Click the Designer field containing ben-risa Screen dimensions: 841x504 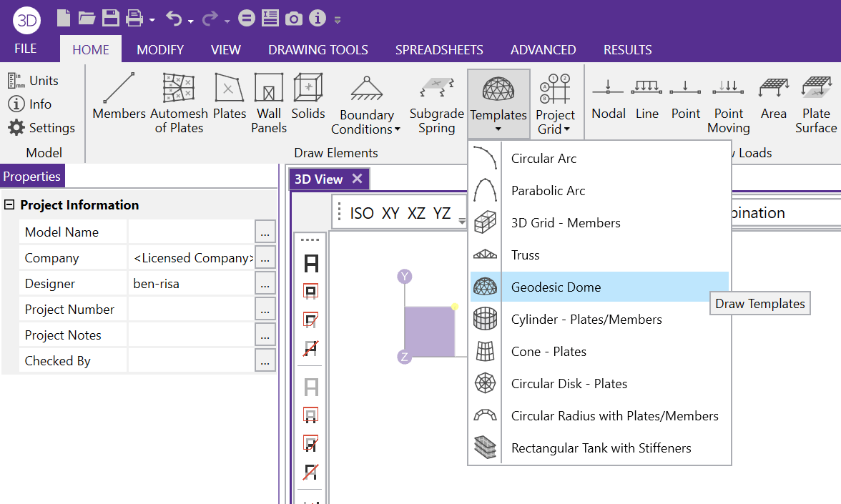(191, 284)
